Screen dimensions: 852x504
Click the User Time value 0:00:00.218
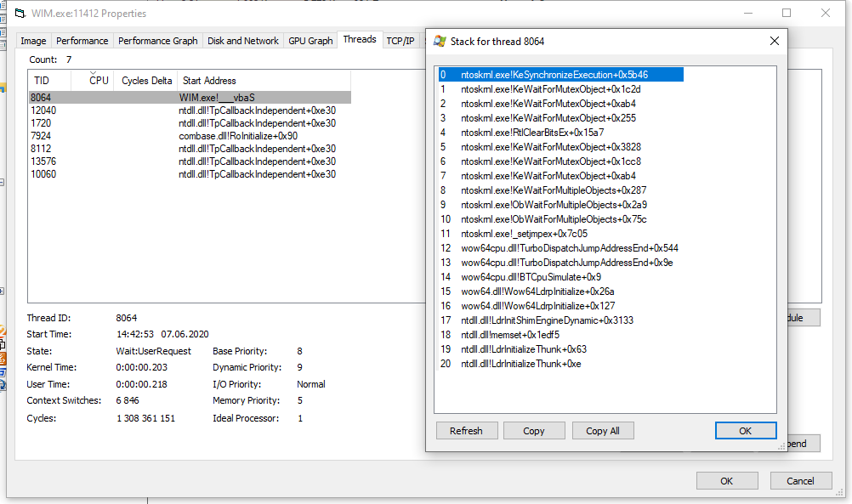coord(142,384)
